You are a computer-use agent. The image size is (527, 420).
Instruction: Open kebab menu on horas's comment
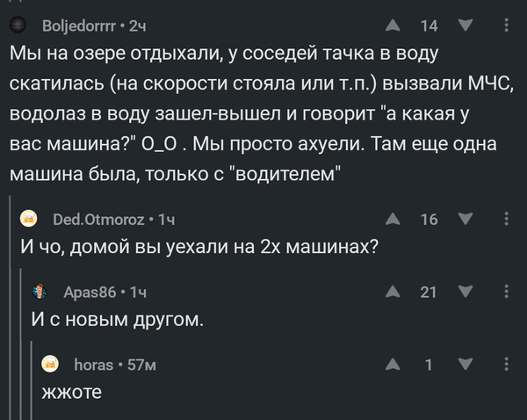(507, 366)
